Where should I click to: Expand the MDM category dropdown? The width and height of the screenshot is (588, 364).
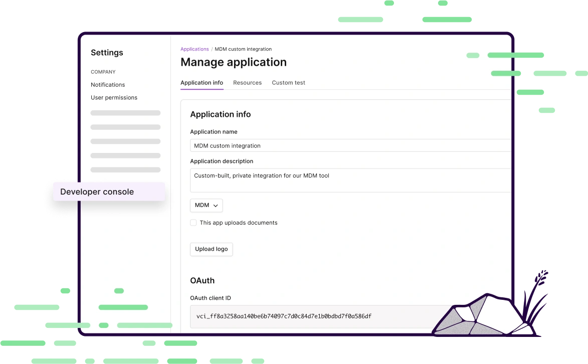[206, 205]
